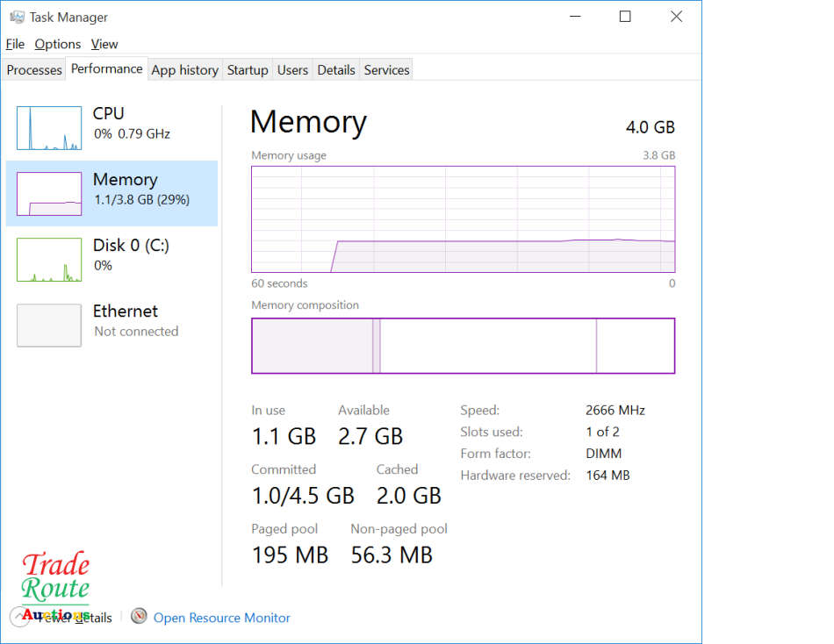
Task: Show the Details tab
Action: pos(336,70)
